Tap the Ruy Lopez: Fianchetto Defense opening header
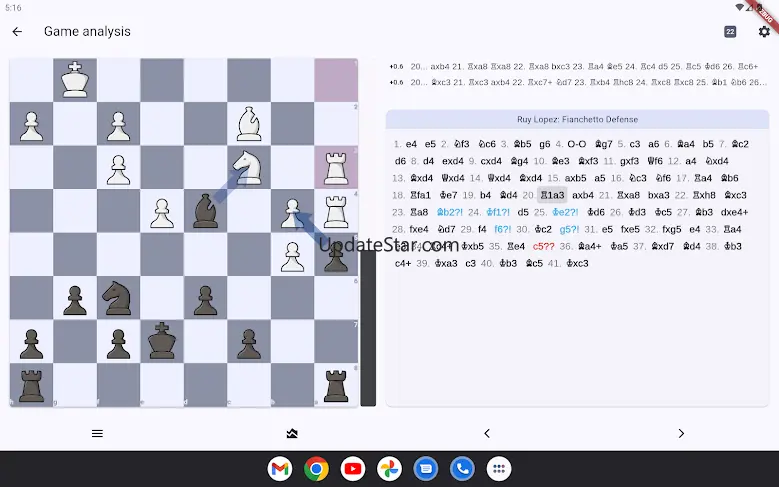The width and height of the screenshot is (779, 487). point(577,119)
